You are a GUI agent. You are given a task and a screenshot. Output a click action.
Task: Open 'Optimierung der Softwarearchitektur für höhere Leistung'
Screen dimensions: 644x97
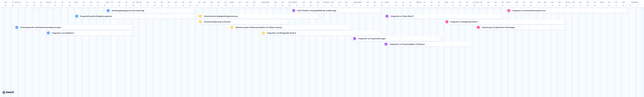[x=259, y=27]
